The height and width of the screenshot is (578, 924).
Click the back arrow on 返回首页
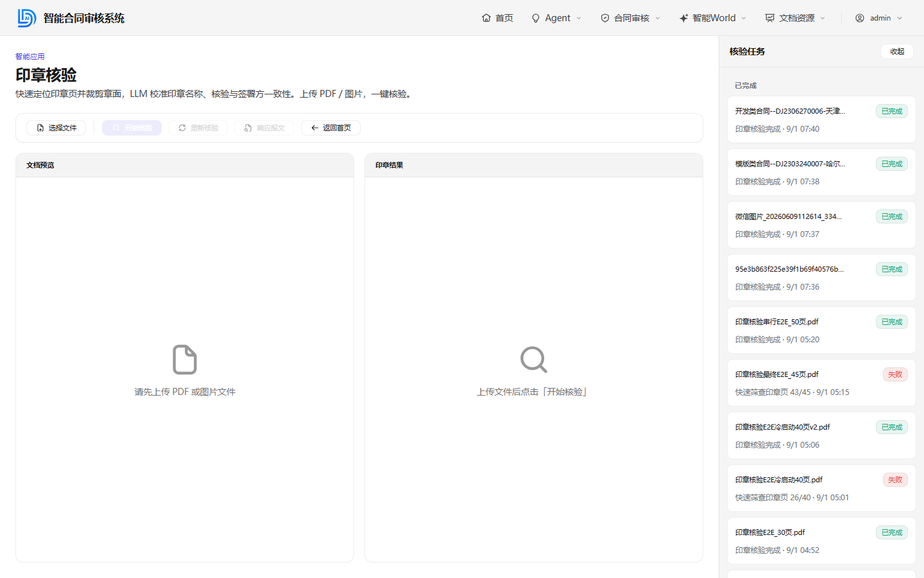pyautogui.click(x=315, y=128)
